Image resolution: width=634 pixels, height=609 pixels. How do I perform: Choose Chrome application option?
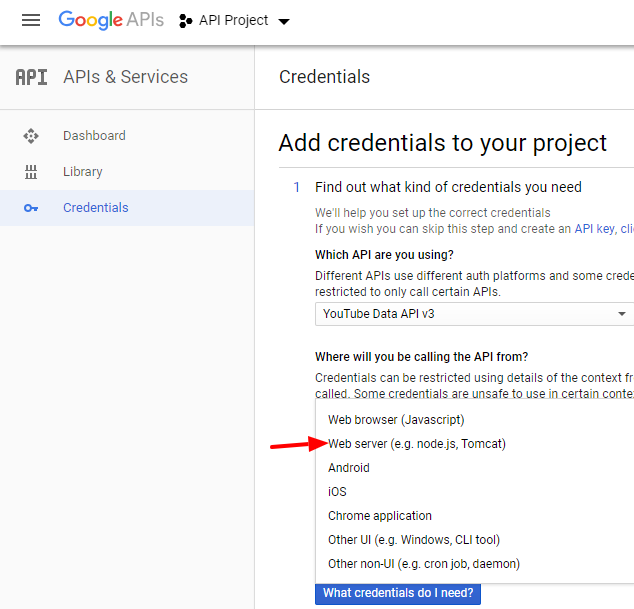[380, 516]
